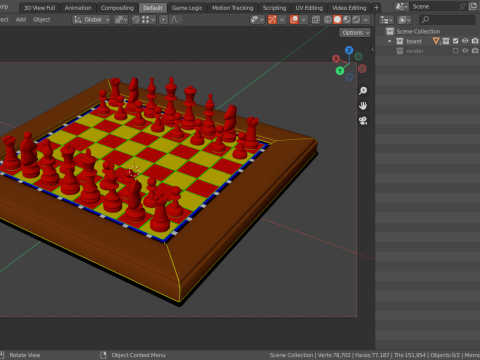Screen dimensions: 480x360
Task: Open viewport shading options dropdown
Action: click(x=366, y=20)
